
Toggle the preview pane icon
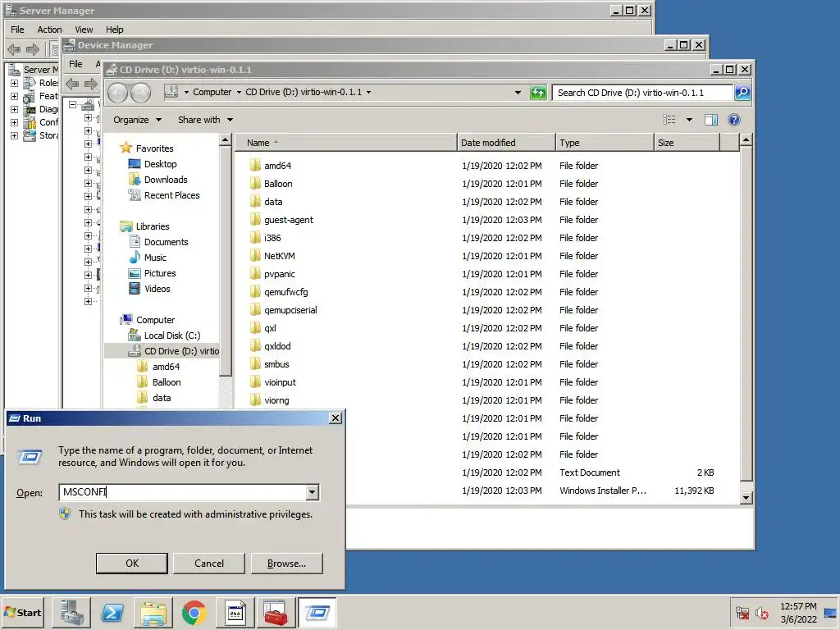[711, 120]
